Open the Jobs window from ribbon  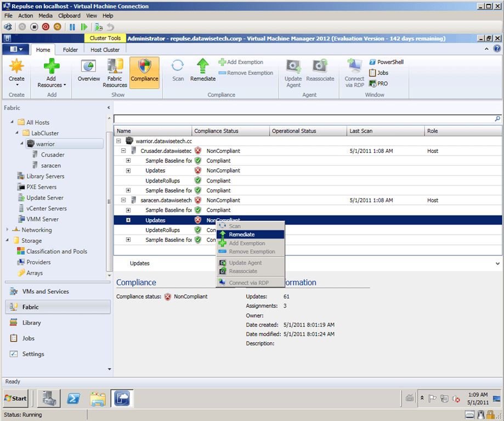coord(378,73)
